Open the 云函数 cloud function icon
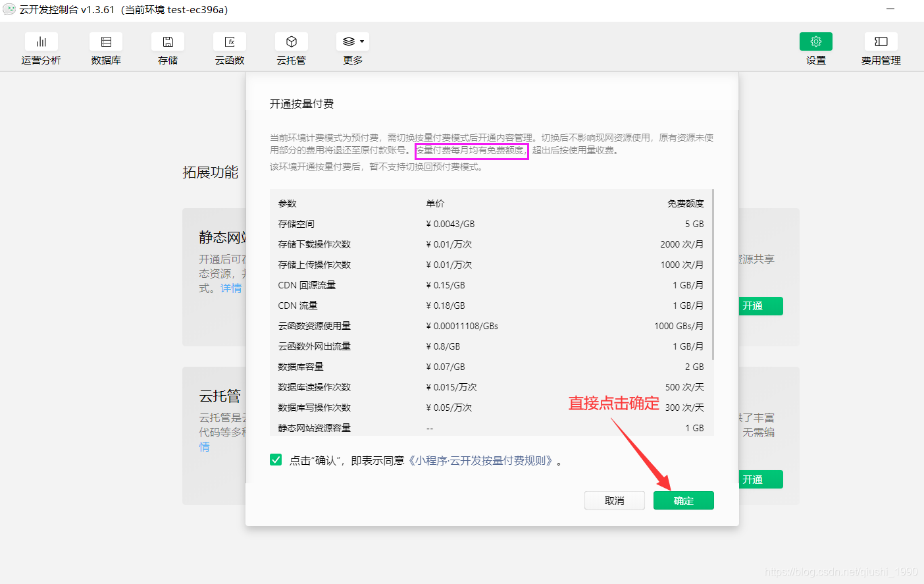 coord(230,42)
